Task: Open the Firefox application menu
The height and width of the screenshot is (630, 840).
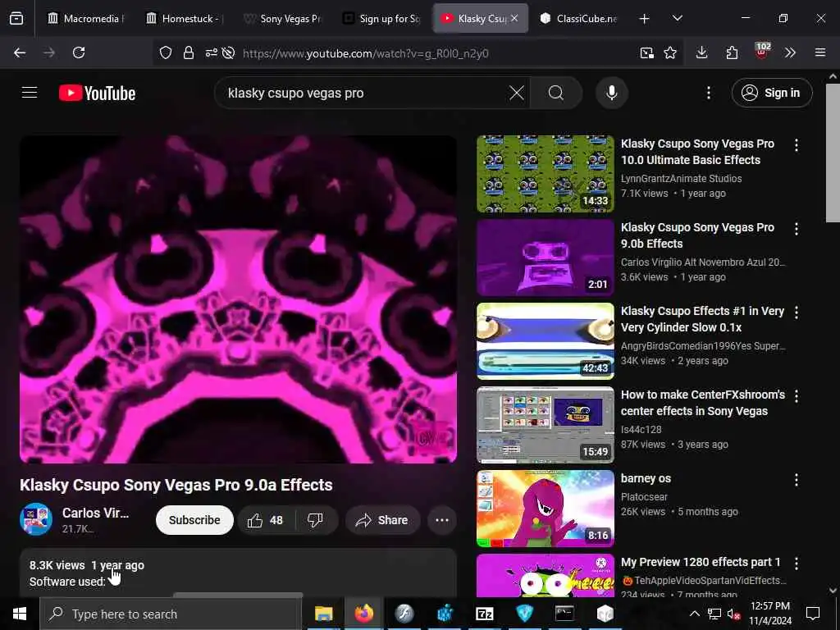Action: pos(819,52)
